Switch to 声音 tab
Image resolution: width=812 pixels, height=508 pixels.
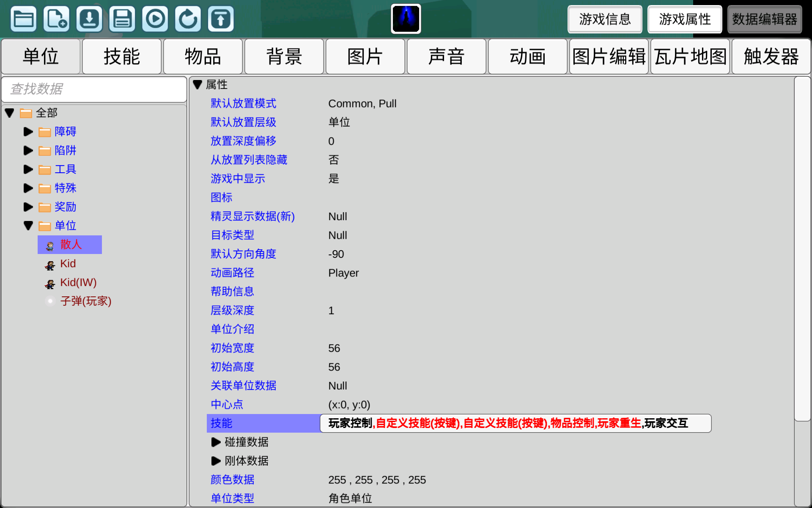click(x=447, y=56)
